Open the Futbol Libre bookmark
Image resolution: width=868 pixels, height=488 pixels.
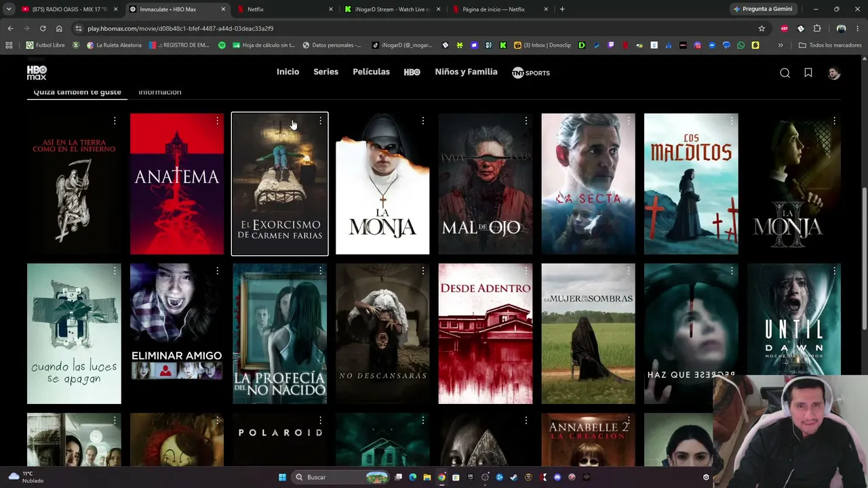45,45
